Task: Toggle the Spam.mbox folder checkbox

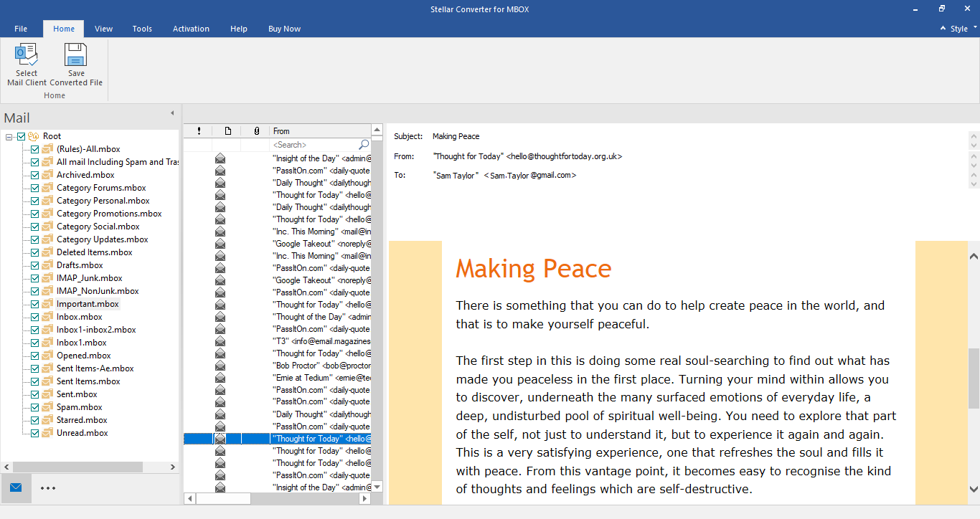Action: [34, 407]
